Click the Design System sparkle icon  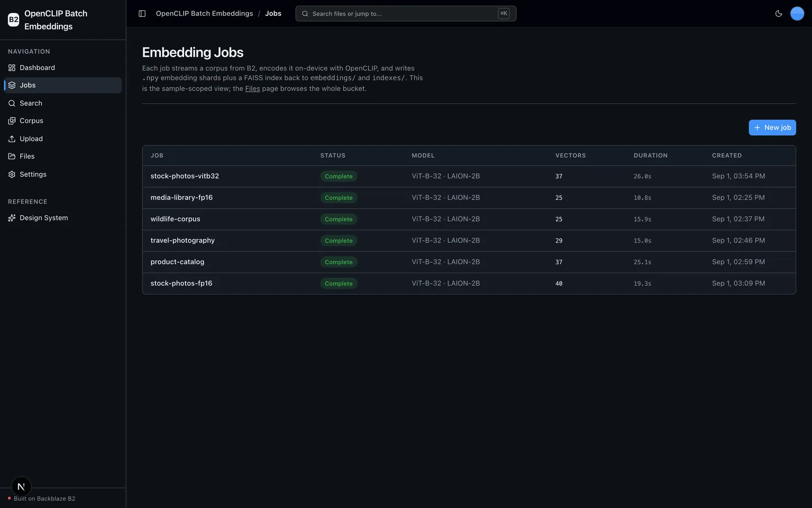(12, 218)
